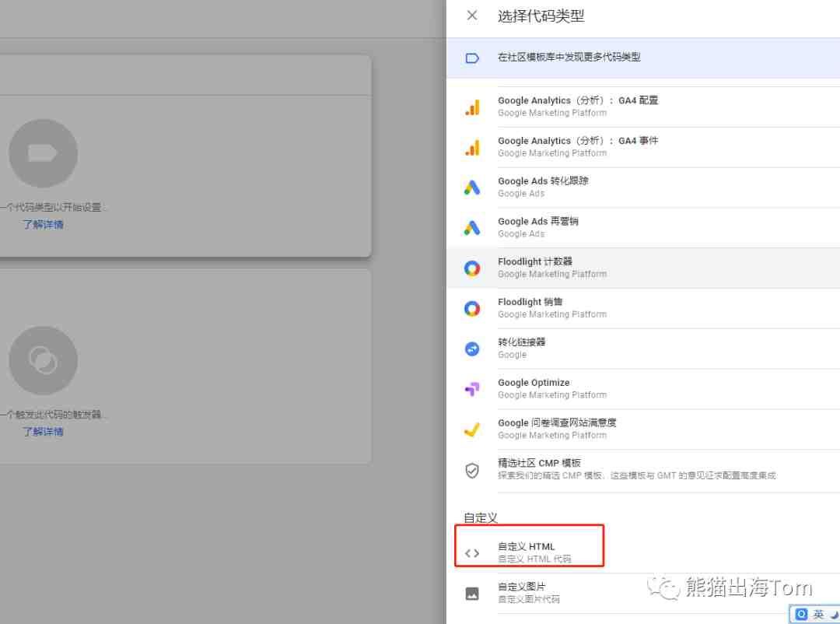Image resolution: width=840 pixels, height=624 pixels.
Task: Choose Google Optimize tag type
Action: click(643, 389)
